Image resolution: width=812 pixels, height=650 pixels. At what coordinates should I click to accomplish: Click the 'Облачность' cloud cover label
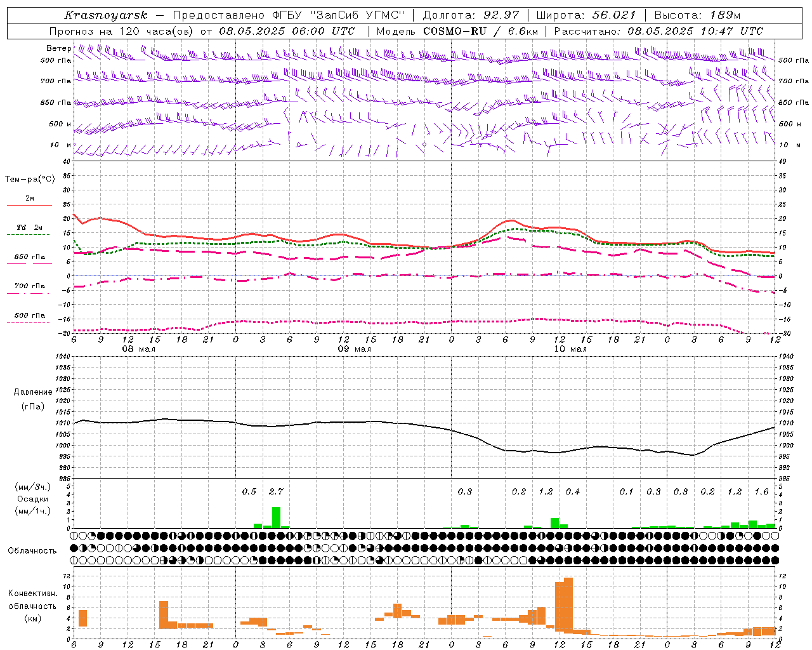[x=32, y=551]
